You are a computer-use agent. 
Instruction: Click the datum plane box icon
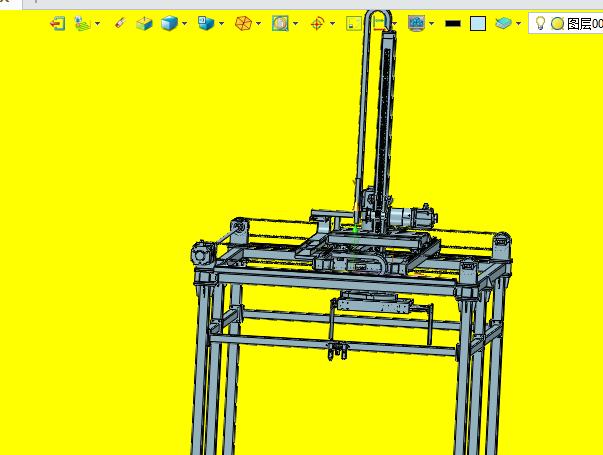[x=144, y=24]
